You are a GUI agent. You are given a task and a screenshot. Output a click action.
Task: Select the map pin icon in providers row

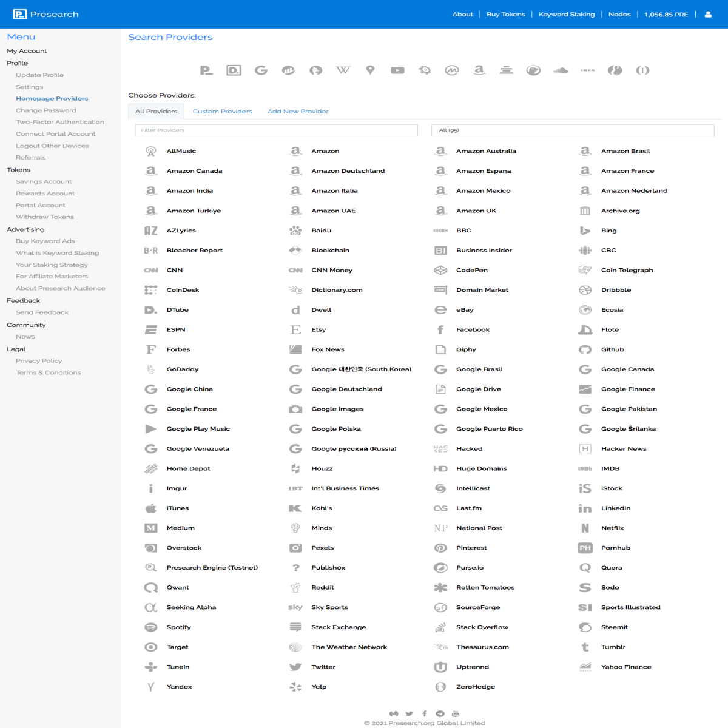[x=370, y=70]
